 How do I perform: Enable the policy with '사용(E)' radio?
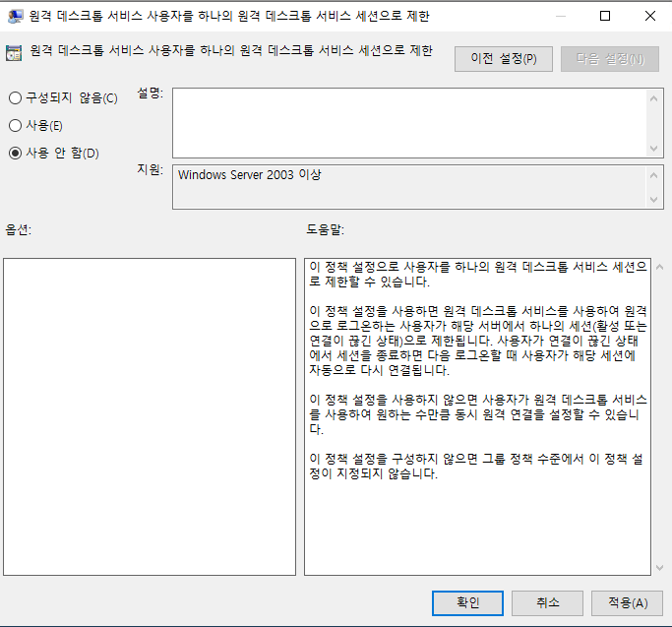click(16, 125)
